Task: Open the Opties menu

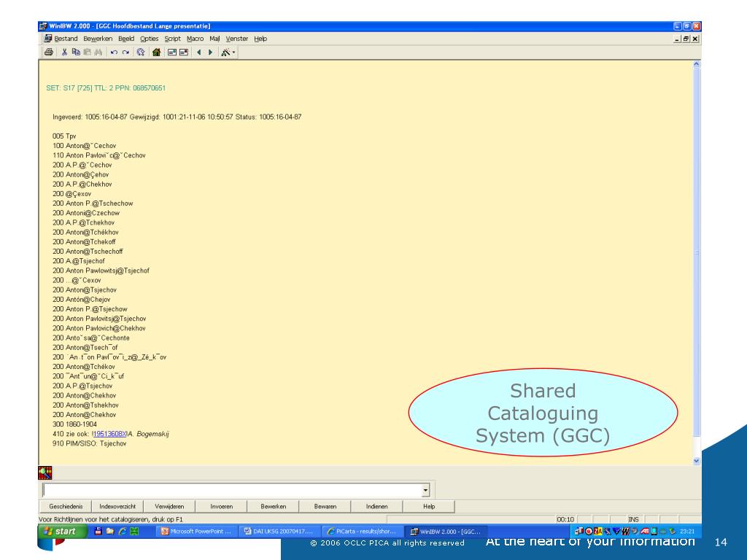Action: point(149,39)
